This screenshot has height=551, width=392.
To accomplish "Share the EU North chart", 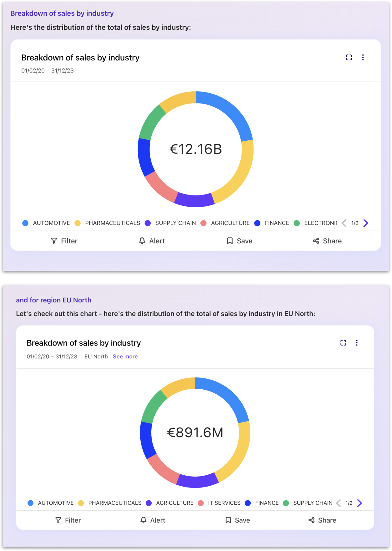I will (322, 520).
